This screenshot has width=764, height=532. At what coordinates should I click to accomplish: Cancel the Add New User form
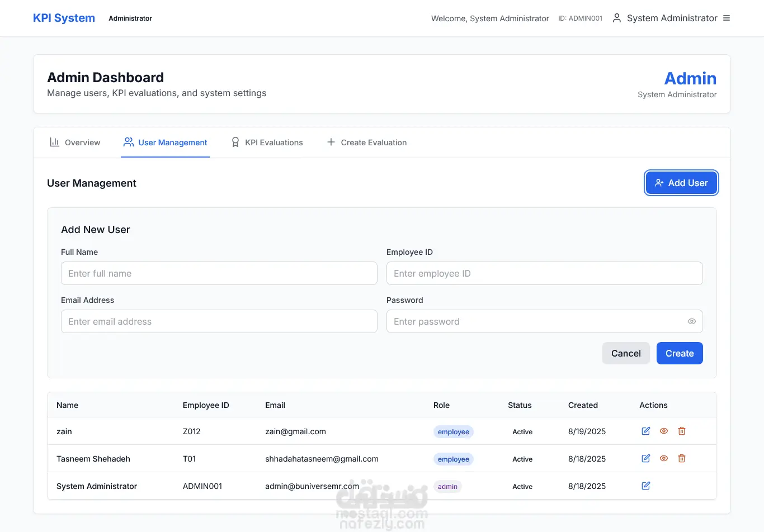point(626,353)
